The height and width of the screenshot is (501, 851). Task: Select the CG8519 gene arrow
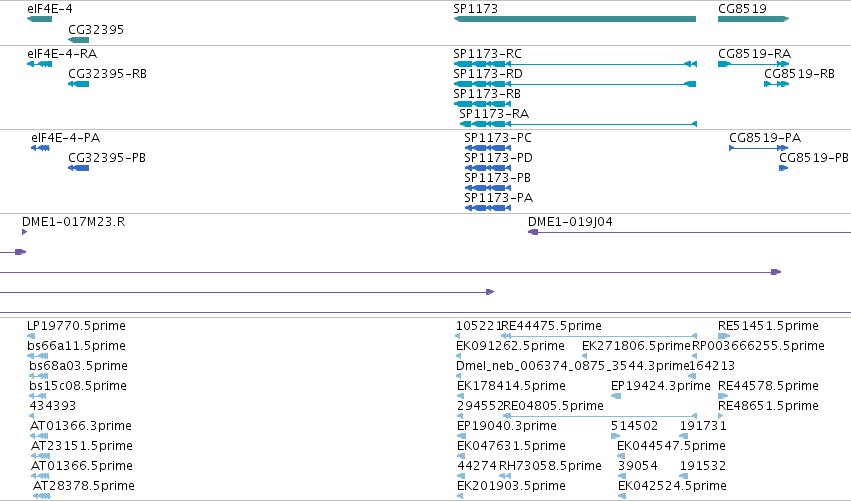click(x=753, y=19)
